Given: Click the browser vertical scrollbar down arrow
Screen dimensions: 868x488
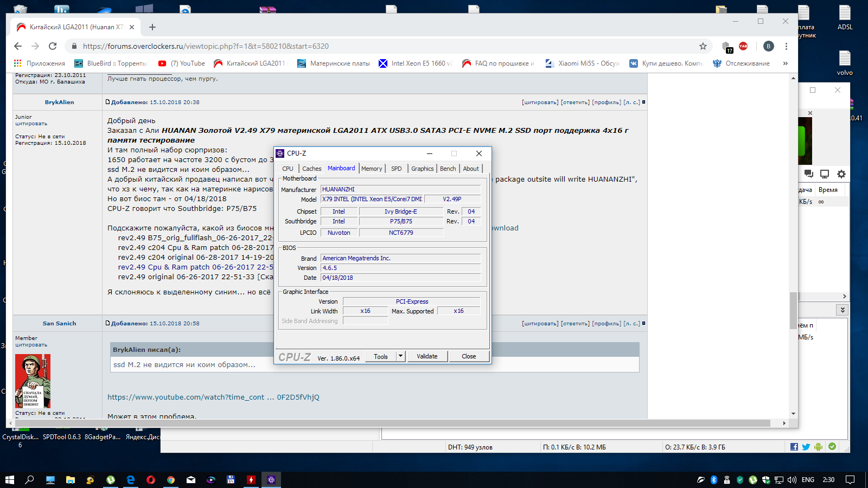Looking at the screenshot, I should tap(793, 414).
